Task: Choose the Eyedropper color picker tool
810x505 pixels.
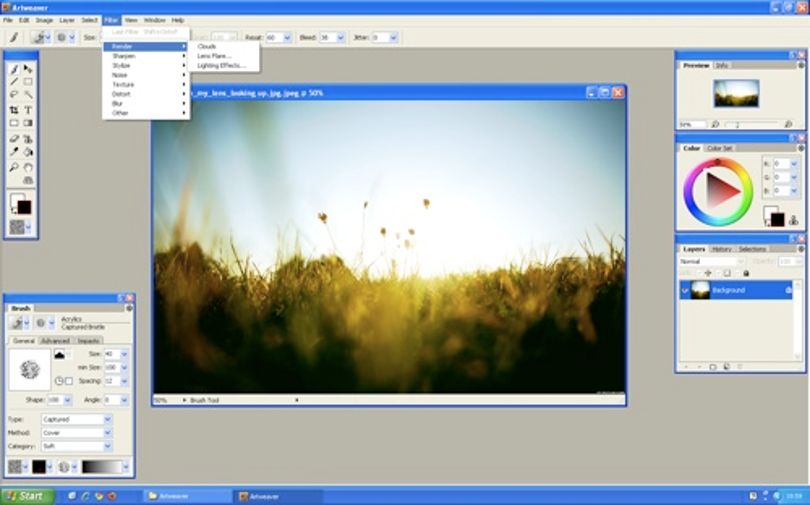Action: pyautogui.click(x=14, y=152)
